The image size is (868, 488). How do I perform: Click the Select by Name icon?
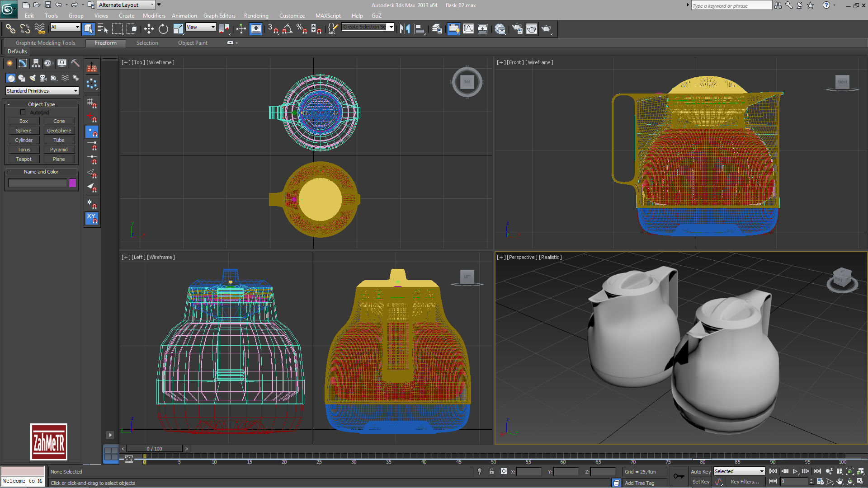coord(103,29)
